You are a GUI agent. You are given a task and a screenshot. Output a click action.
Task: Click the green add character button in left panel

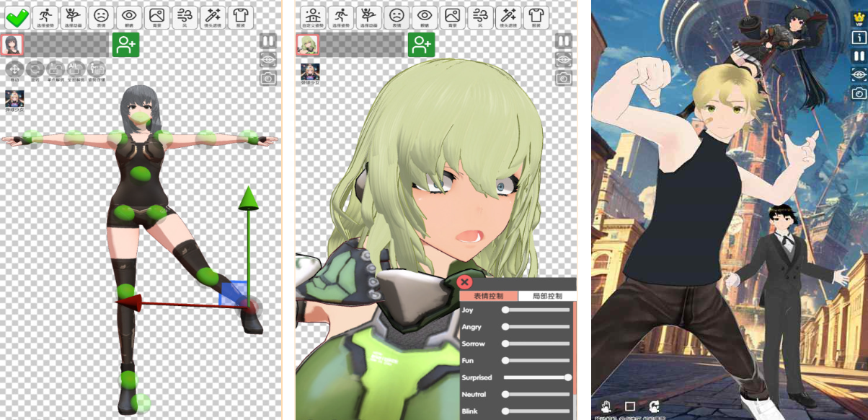(125, 45)
